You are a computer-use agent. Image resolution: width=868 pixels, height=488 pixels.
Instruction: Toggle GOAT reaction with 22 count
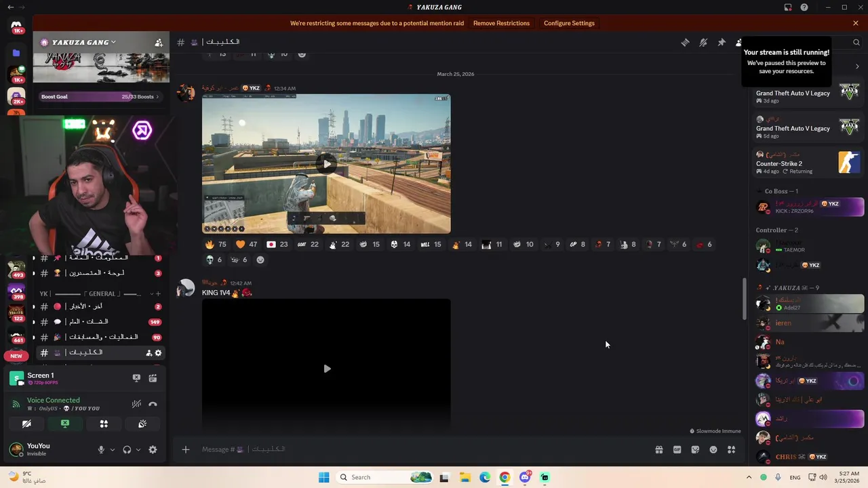[x=308, y=245]
